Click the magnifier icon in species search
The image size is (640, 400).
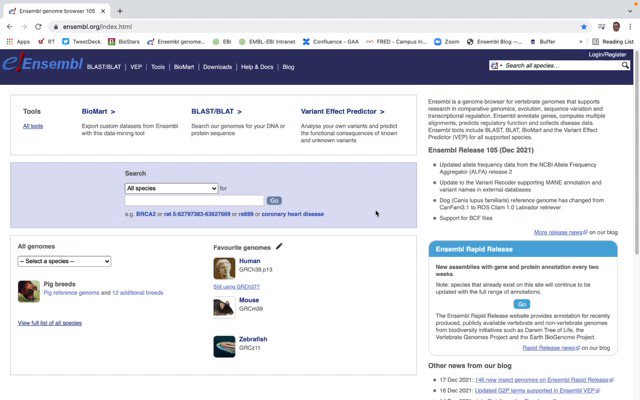click(625, 65)
